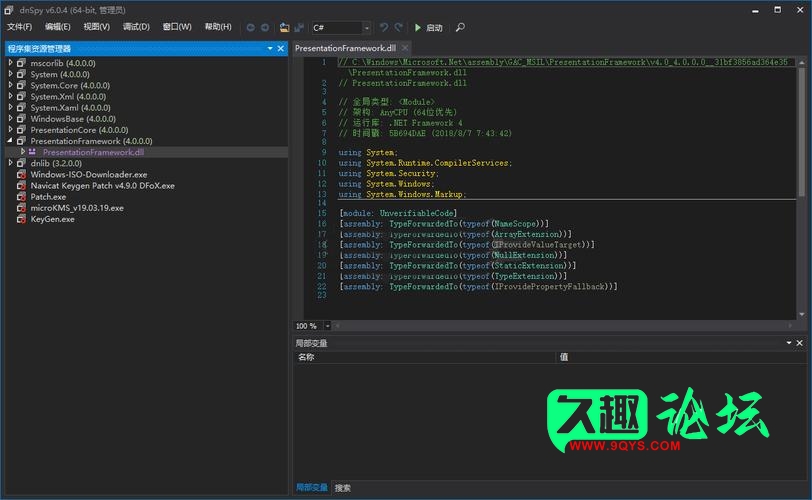Expand the WindowsBase assembly node
Image resolution: width=812 pixels, height=500 pixels.
pos(10,119)
